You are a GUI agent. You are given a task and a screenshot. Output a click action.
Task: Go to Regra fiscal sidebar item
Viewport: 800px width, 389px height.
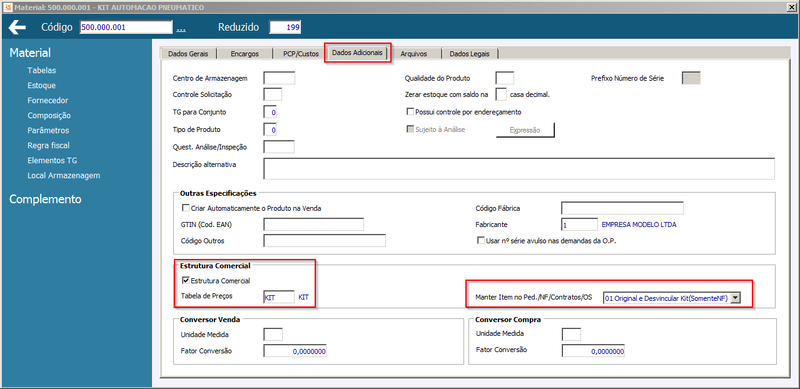click(x=49, y=145)
